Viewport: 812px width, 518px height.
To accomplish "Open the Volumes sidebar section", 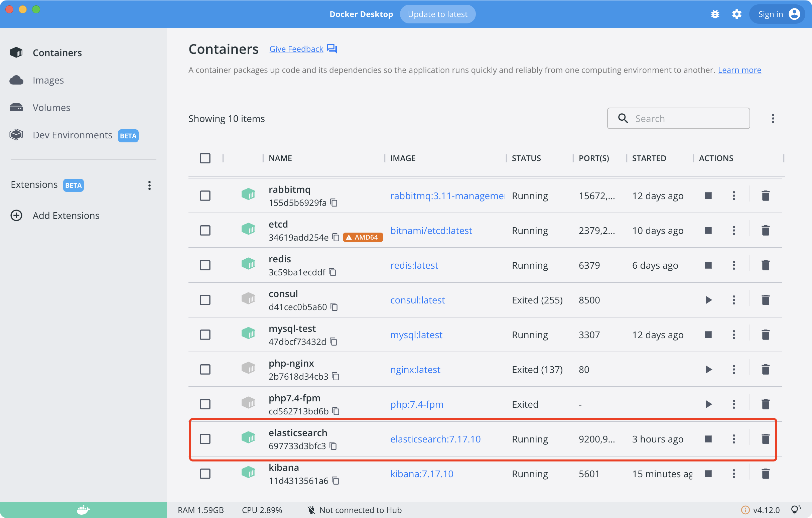I will click(51, 107).
